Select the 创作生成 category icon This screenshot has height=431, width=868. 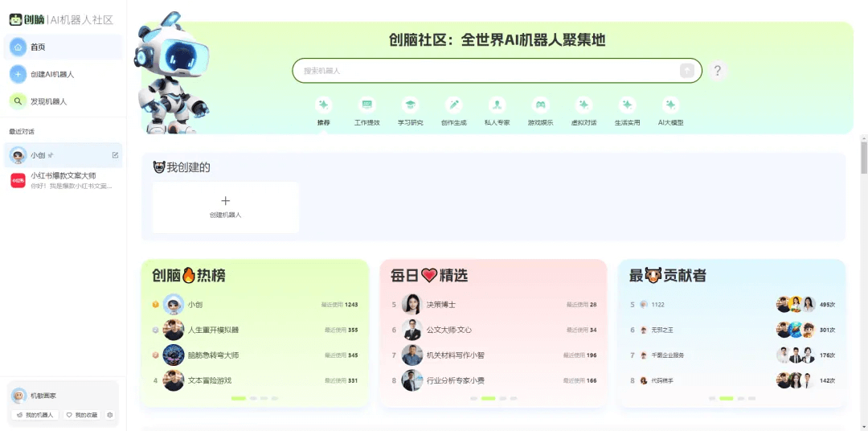(x=453, y=105)
